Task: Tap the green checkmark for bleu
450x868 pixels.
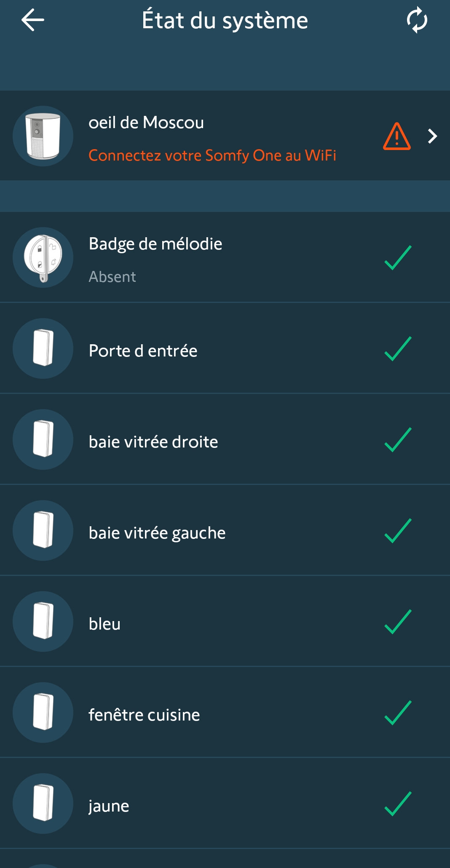Action: [398, 622]
